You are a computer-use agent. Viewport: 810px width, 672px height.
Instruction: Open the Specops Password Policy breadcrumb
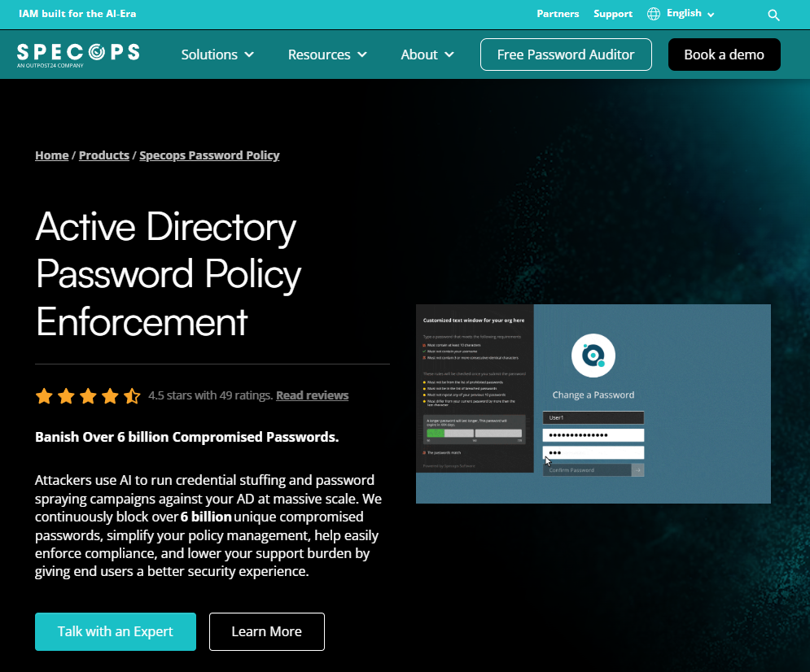point(209,155)
